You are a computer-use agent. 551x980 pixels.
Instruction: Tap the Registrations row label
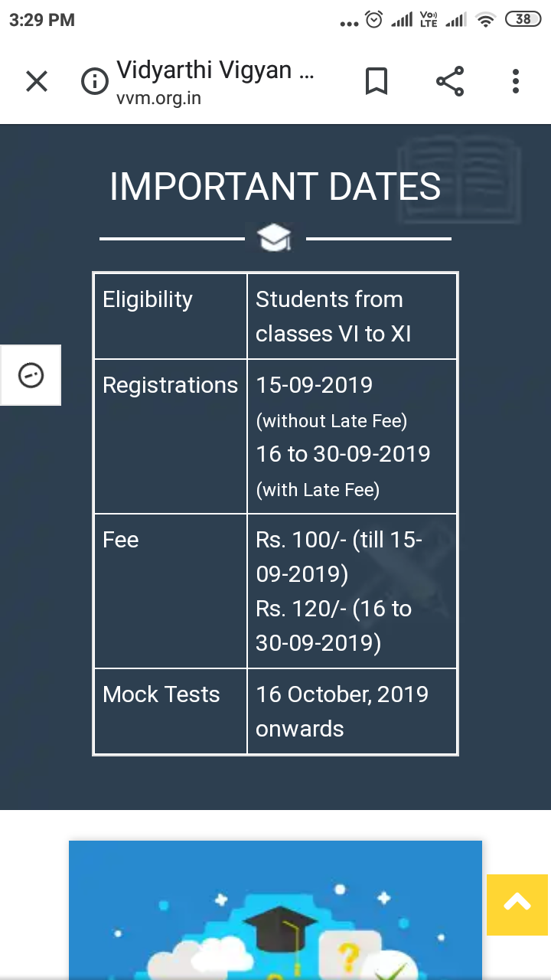pyautogui.click(x=170, y=385)
